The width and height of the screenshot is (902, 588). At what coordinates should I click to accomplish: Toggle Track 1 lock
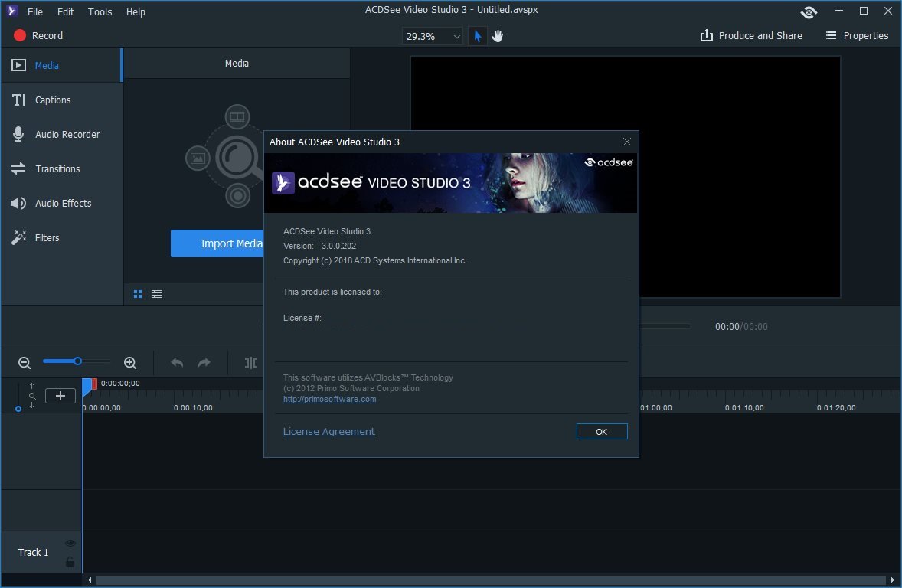click(70, 562)
